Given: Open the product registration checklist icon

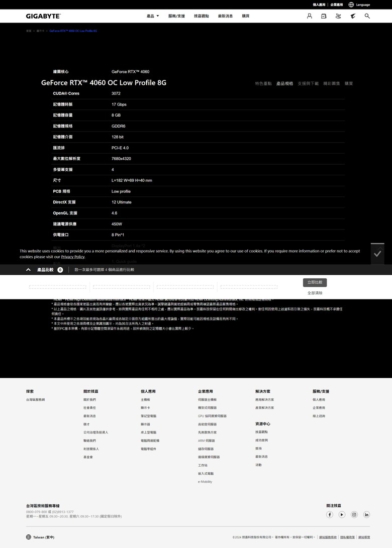Looking at the screenshot, I should click(324, 16).
